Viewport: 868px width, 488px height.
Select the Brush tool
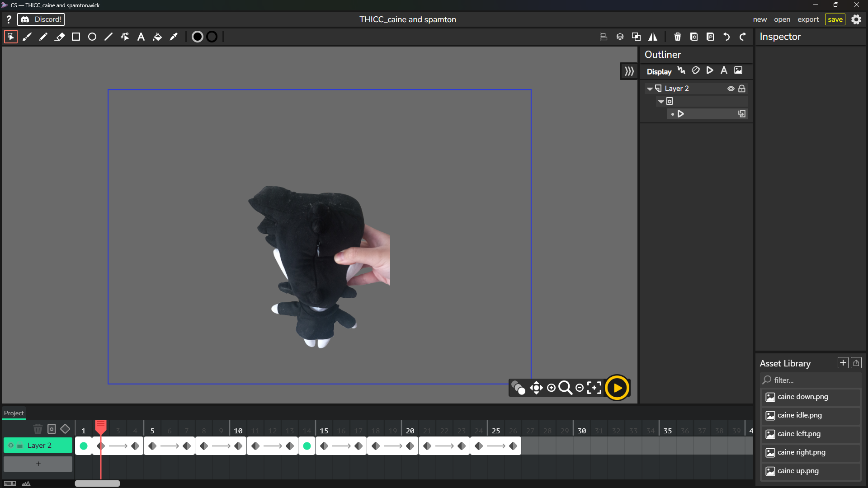[x=27, y=37]
